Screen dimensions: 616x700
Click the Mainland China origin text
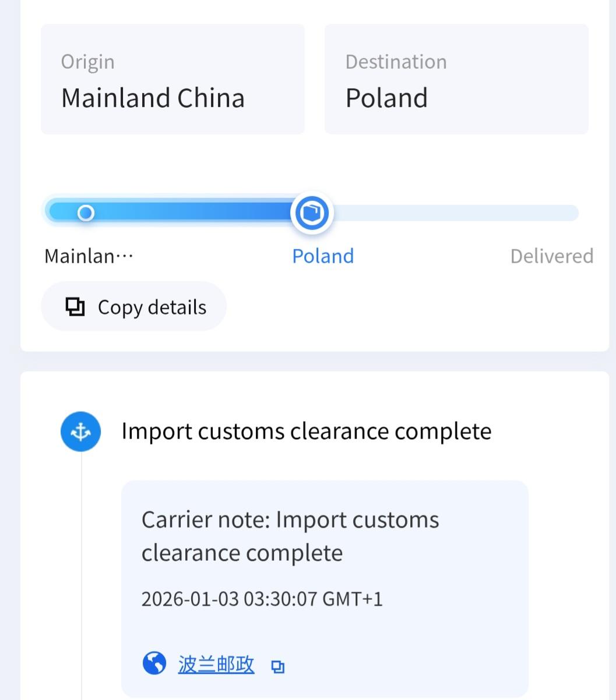pyautogui.click(x=153, y=98)
